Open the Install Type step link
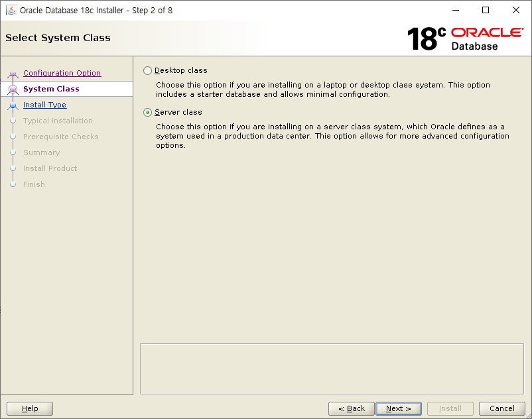Viewport: 532px width, 419px height. pyautogui.click(x=45, y=105)
